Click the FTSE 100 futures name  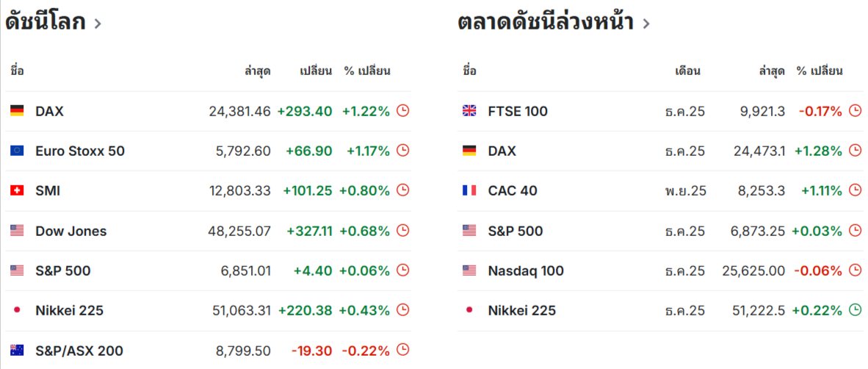(x=518, y=111)
